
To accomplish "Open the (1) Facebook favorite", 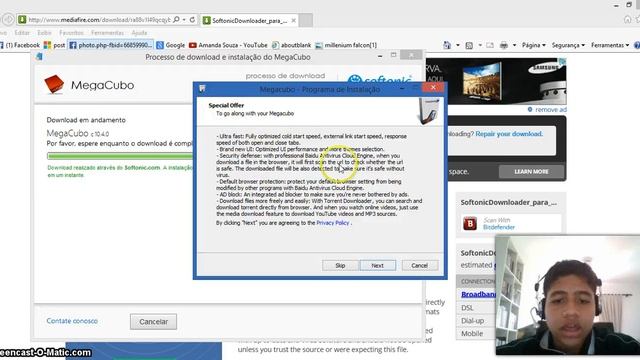I will pos(20,45).
